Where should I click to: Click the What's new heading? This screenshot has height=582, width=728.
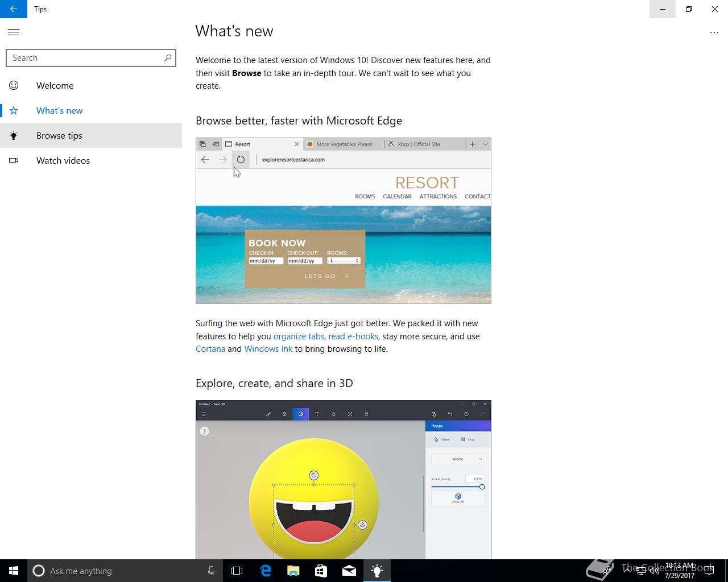[x=234, y=31]
